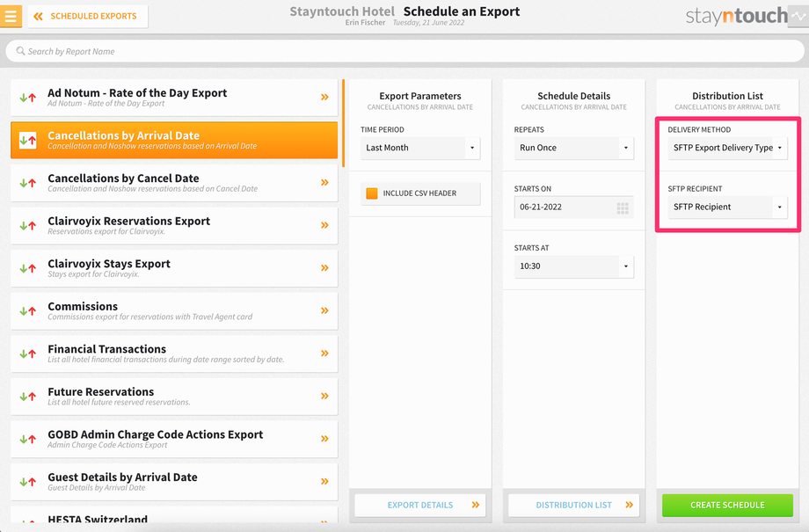Click the Export Details button

pos(420,505)
